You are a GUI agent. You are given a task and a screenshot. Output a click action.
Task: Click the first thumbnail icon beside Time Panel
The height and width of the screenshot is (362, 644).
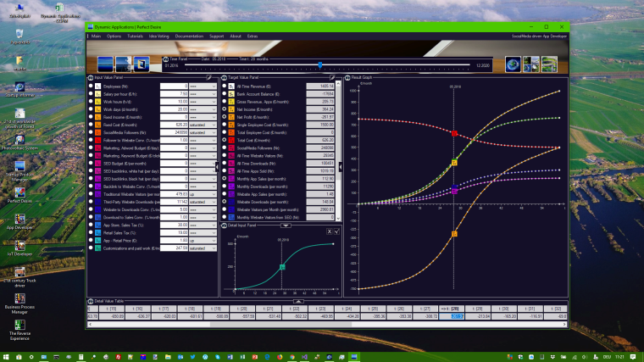click(x=107, y=64)
